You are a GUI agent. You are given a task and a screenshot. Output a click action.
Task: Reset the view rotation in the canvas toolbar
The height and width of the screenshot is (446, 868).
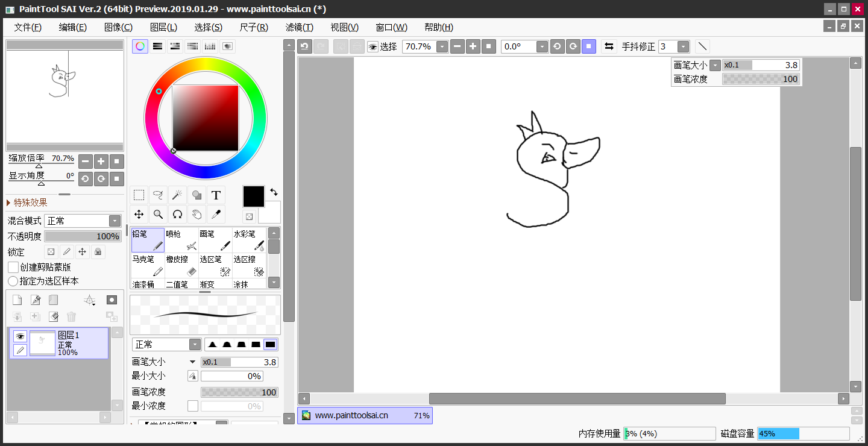[589, 46]
